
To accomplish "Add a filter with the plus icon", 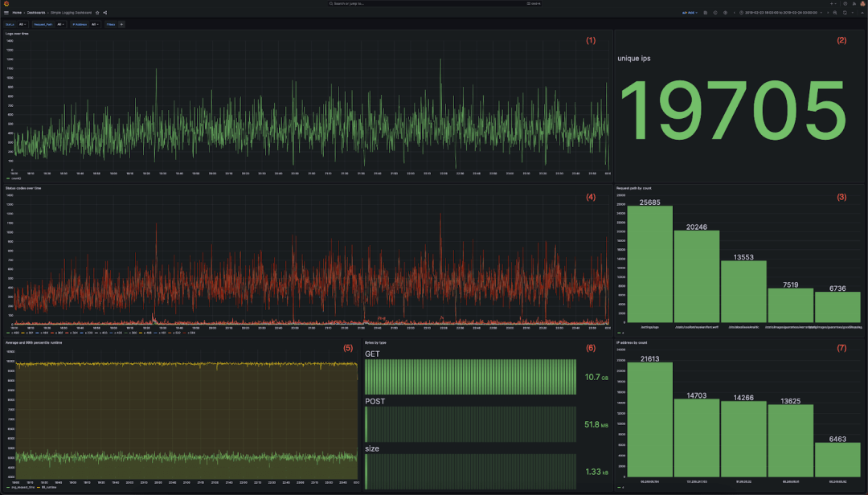I will click(x=121, y=24).
